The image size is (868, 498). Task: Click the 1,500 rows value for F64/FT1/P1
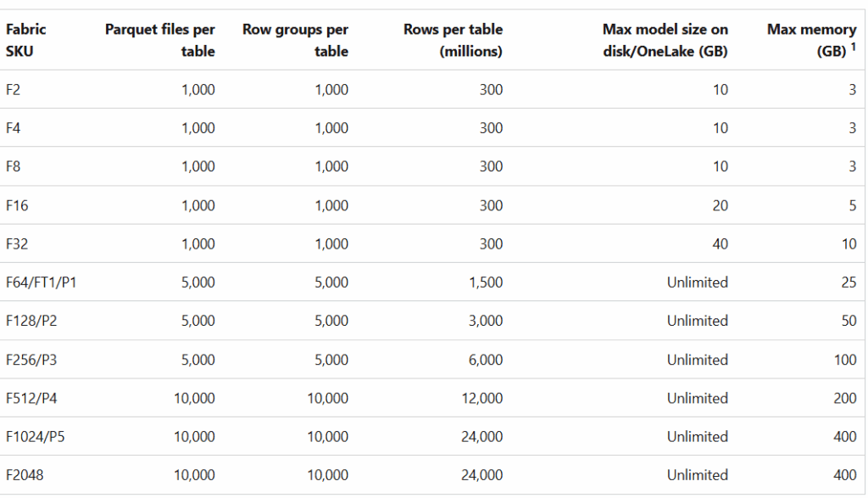click(x=486, y=283)
